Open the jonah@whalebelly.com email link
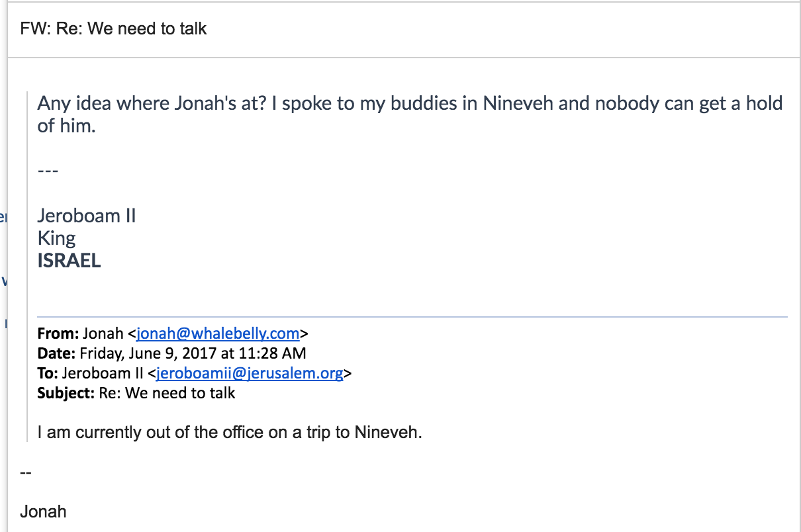This screenshot has height=532, width=801. (218, 333)
